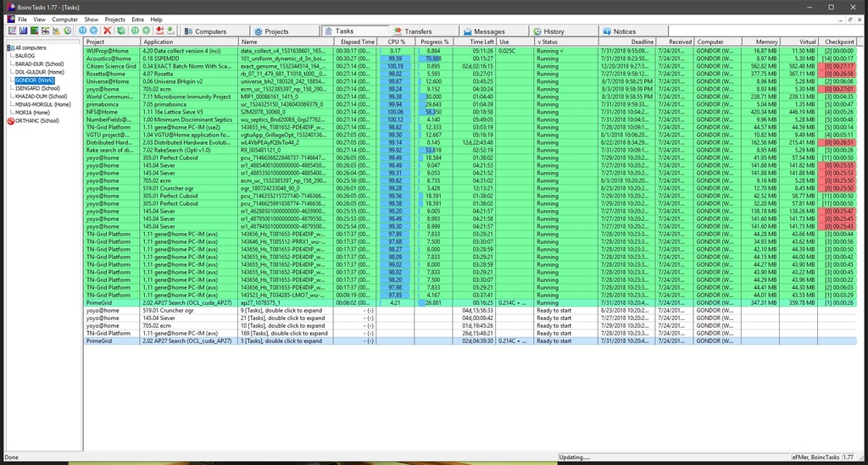Open the Computer menu
The width and height of the screenshot is (868, 465).
(x=64, y=19)
